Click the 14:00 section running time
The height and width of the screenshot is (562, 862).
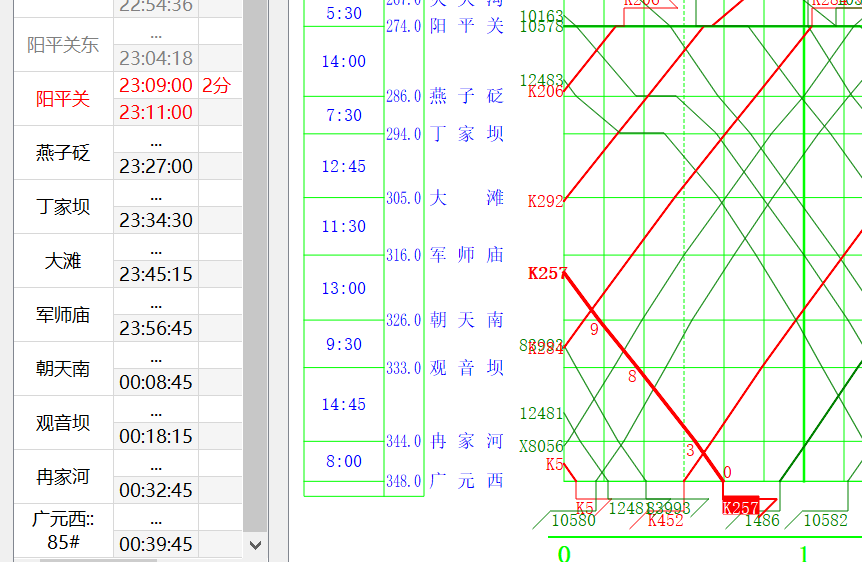pyautogui.click(x=344, y=61)
